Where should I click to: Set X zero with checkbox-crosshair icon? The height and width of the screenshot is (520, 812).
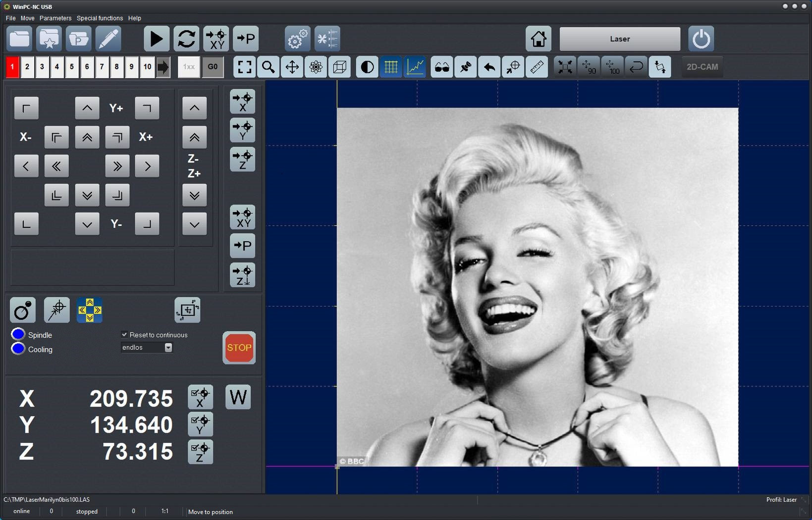[201, 397]
